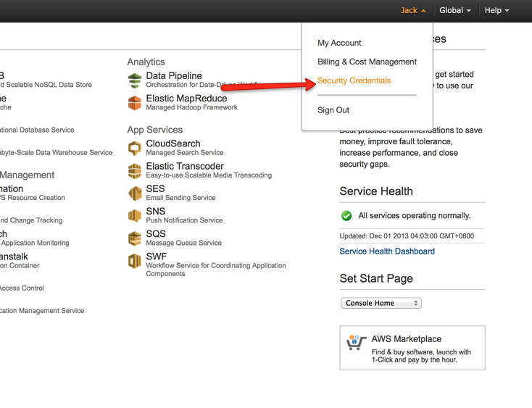The height and width of the screenshot is (408, 532).
Task: Open the SES email service icon
Action: click(135, 193)
